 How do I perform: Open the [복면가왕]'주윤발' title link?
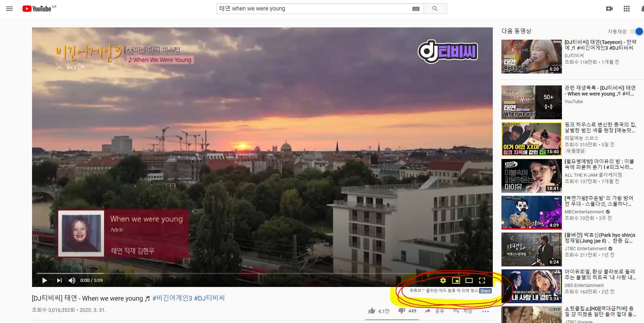click(599, 201)
